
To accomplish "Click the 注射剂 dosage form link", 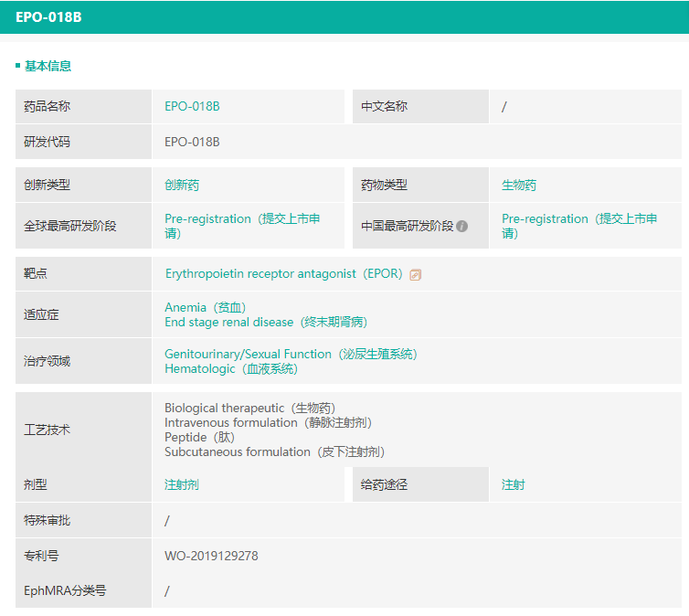I will point(182,484).
